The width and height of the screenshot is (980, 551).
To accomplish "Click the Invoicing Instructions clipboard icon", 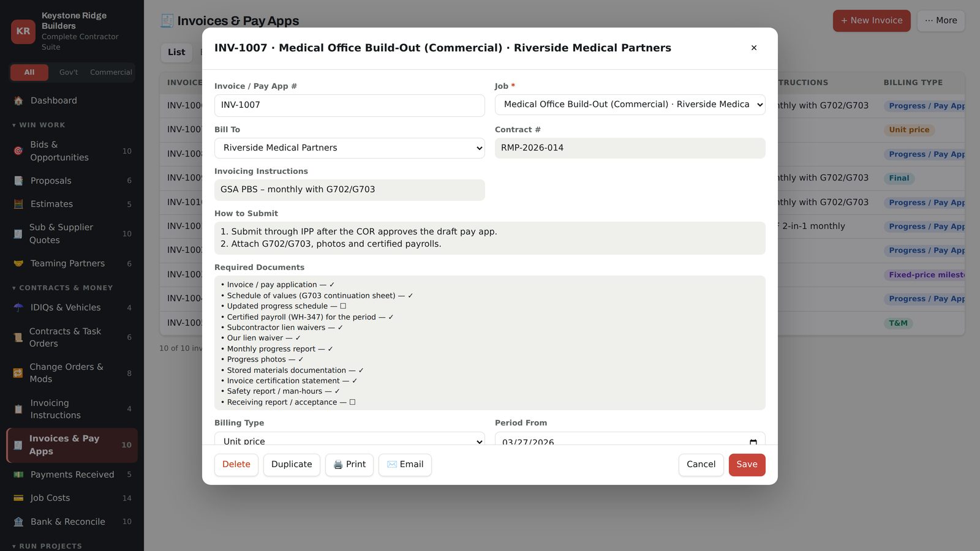I will pyautogui.click(x=18, y=409).
